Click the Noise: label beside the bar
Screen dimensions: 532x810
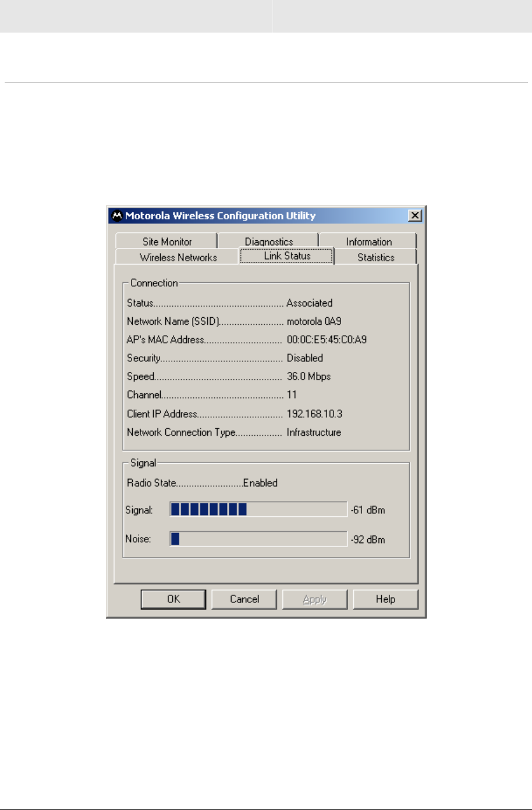(x=138, y=539)
